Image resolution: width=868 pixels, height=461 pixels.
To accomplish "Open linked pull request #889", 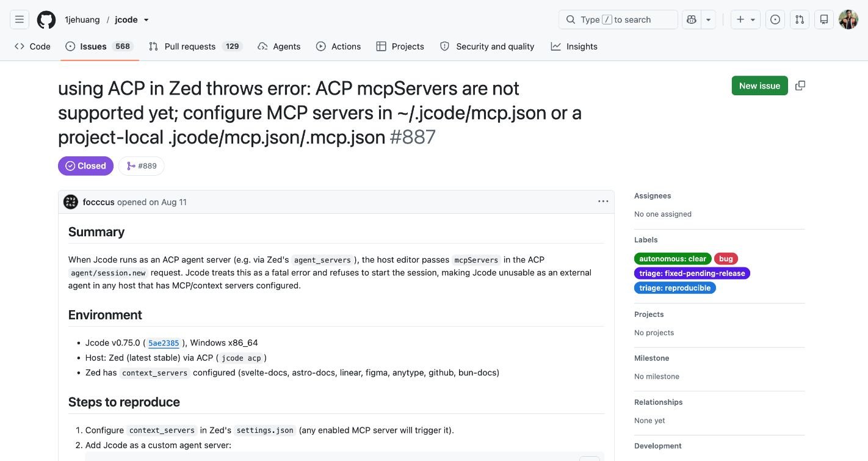I will click(142, 166).
